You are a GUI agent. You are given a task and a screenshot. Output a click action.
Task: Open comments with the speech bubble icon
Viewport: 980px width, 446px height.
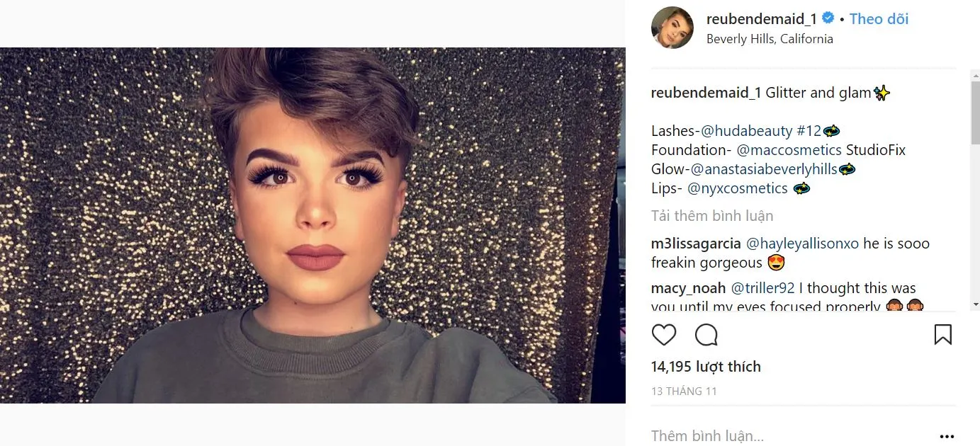click(706, 334)
